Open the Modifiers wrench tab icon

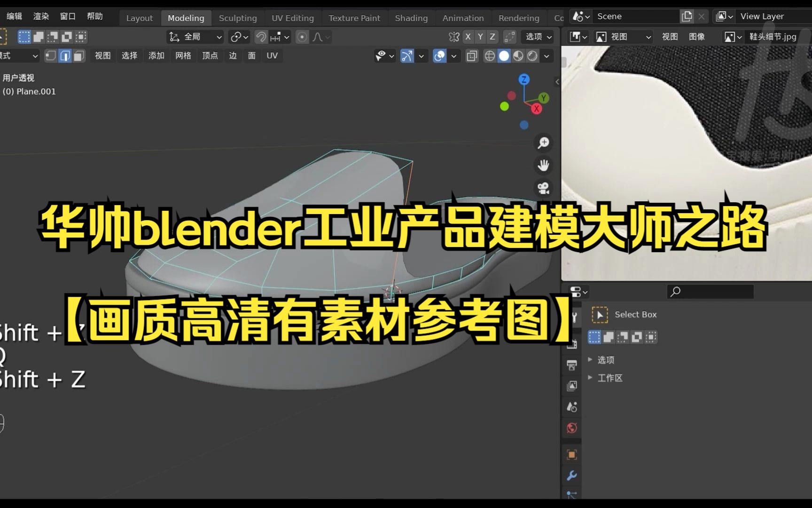(572, 476)
